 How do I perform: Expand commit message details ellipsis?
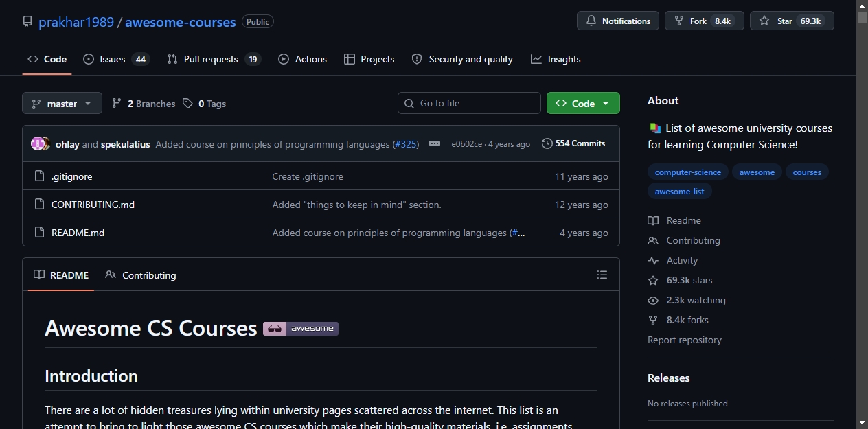(435, 143)
